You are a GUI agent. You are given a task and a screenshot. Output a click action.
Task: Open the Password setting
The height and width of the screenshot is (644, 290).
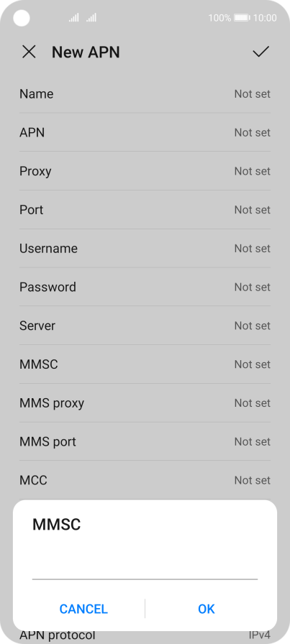(145, 287)
